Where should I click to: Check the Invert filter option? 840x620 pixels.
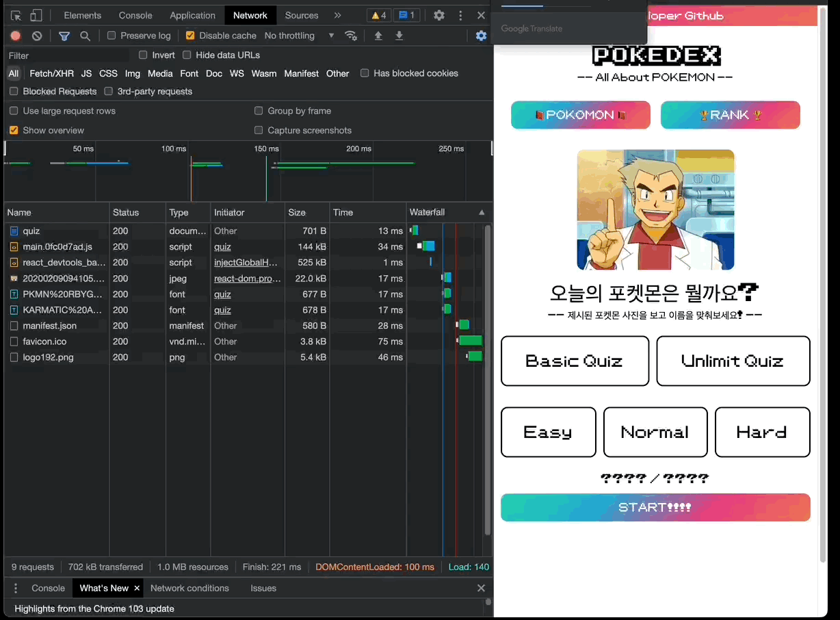click(143, 55)
